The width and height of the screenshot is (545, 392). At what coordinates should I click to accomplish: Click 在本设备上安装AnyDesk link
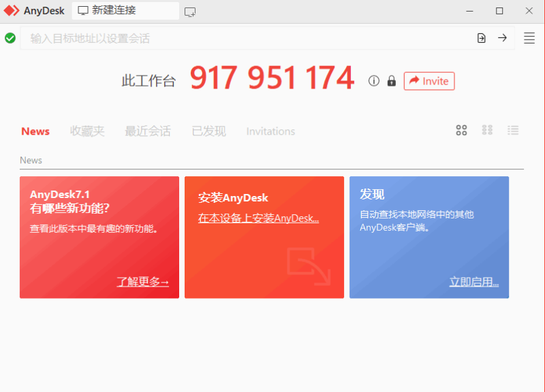[258, 218]
